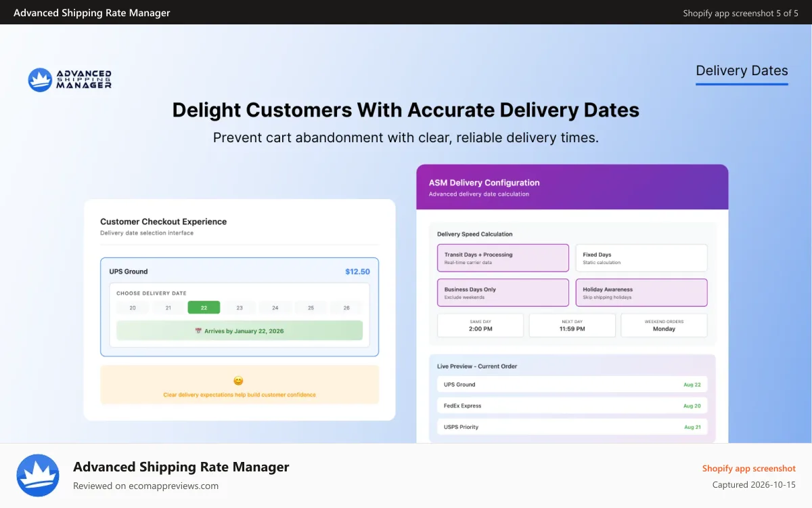Click the Advanced Shipping Manager crown logo

70,80
